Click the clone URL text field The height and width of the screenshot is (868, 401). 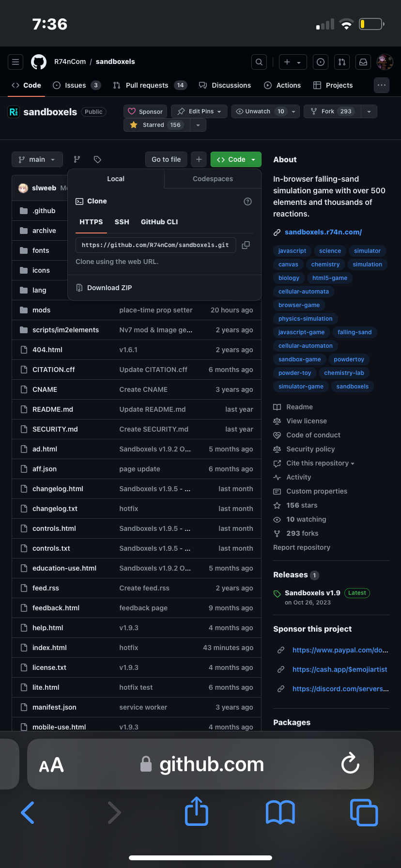[155, 245]
